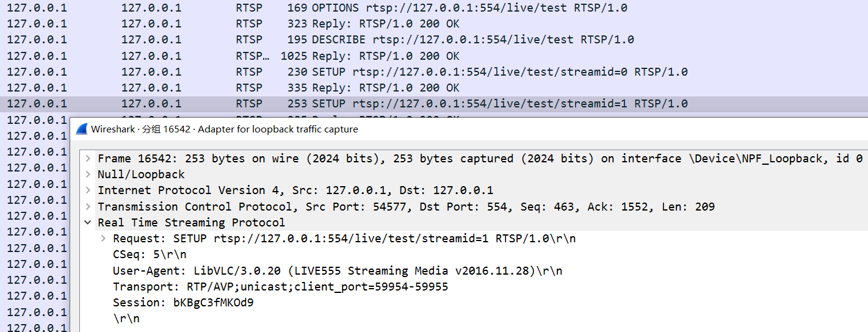Select the highlighted SETUP streamid=1 packet row

click(434, 104)
